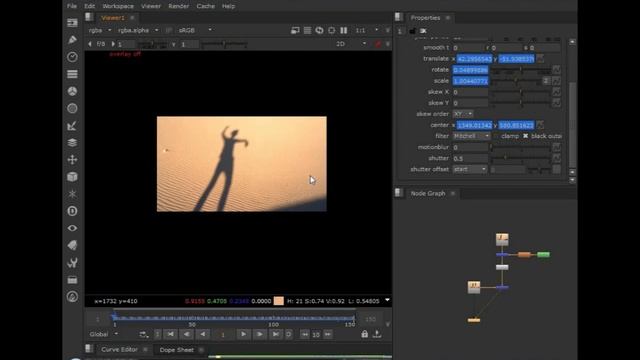Open the rgba.alpha channel dropdown

[x=138, y=30]
